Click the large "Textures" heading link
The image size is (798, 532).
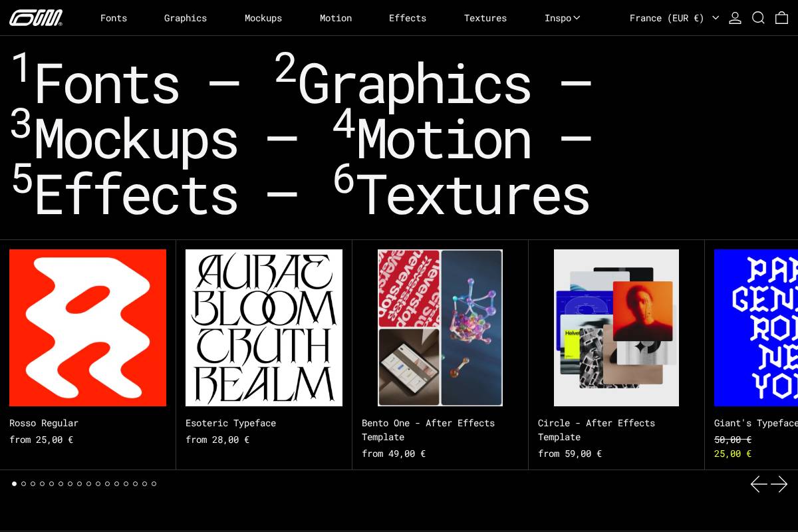point(473,196)
